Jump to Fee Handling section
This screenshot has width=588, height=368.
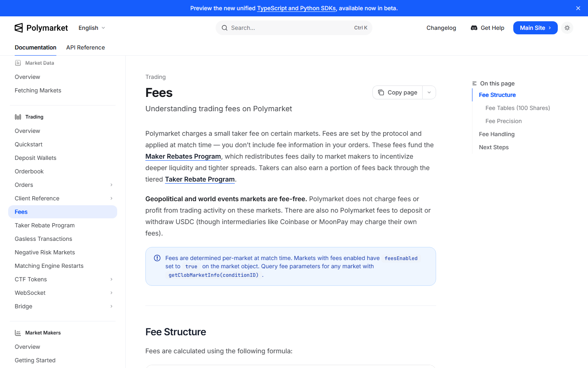497,134
